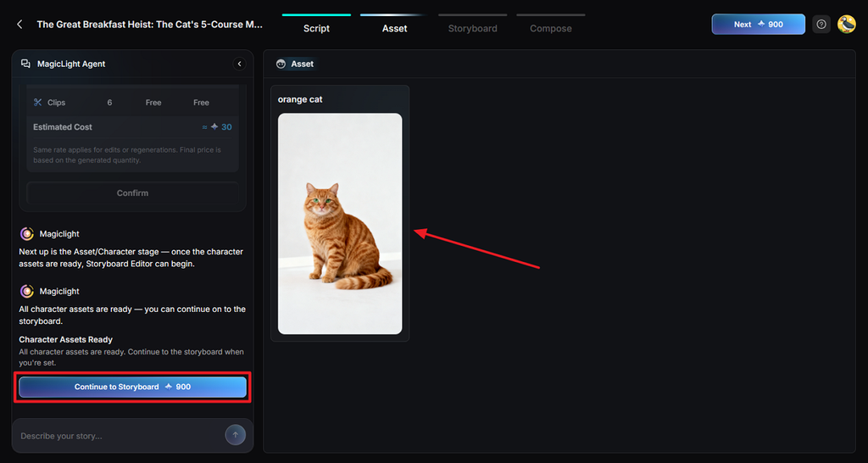Click the Estimated Cost label

(63, 127)
